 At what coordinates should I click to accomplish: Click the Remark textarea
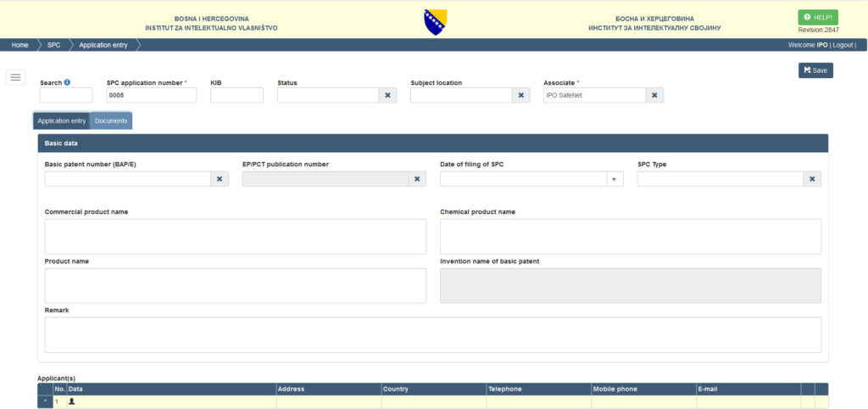click(433, 334)
